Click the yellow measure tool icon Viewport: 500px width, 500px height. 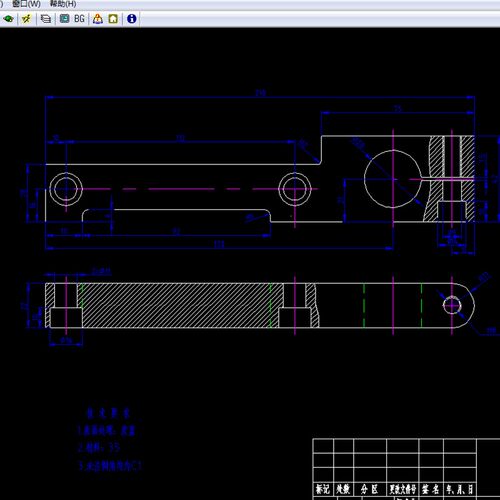(x=26, y=19)
